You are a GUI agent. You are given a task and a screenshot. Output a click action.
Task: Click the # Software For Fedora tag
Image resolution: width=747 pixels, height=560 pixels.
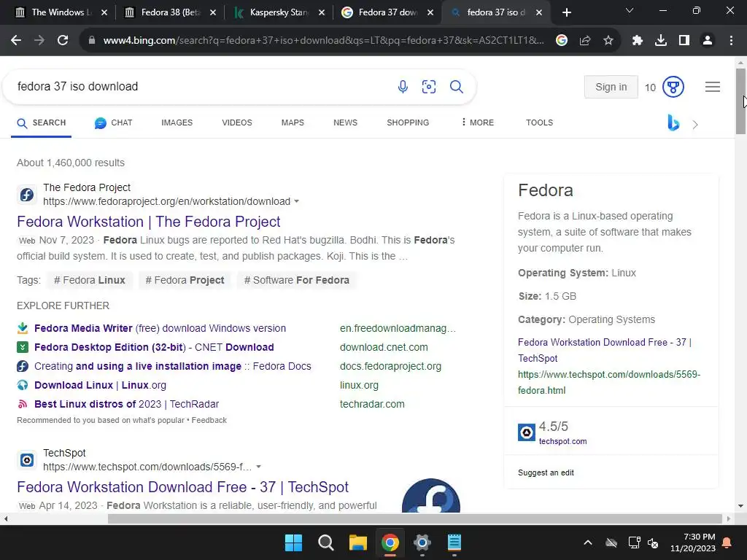[x=297, y=280]
